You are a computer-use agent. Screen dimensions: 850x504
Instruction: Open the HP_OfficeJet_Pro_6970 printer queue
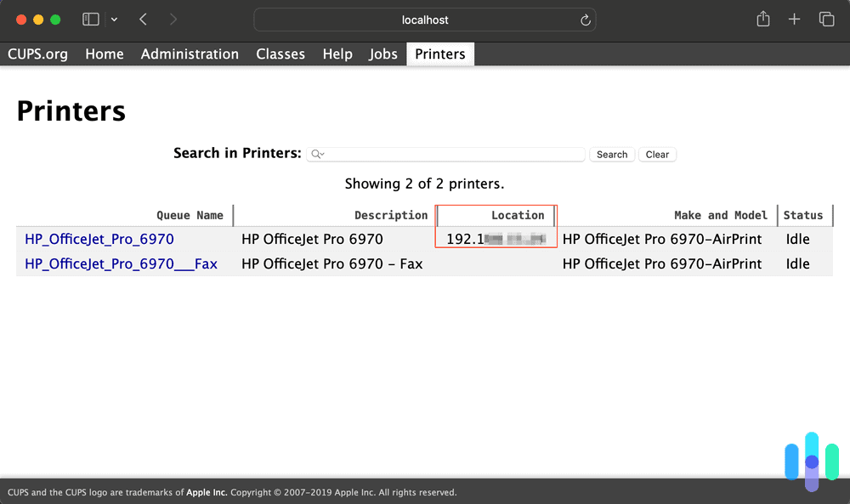pos(99,239)
